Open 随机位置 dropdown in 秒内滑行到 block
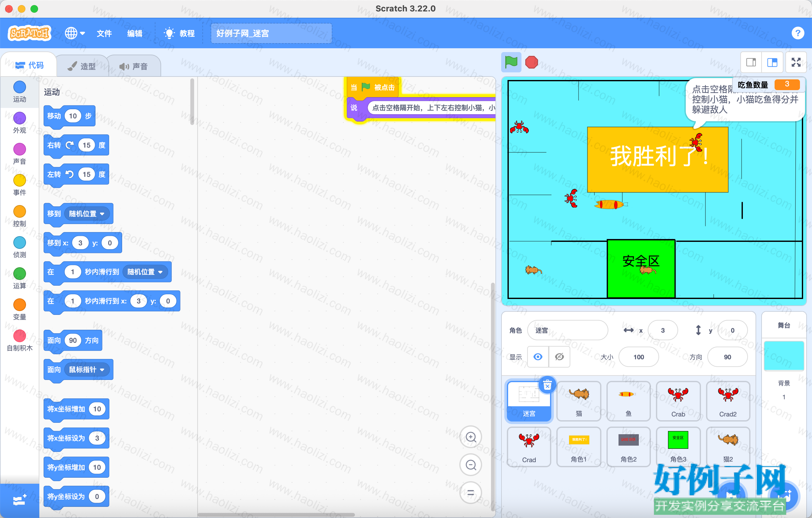This screenshot has width=812, height=518. point(145,272)
